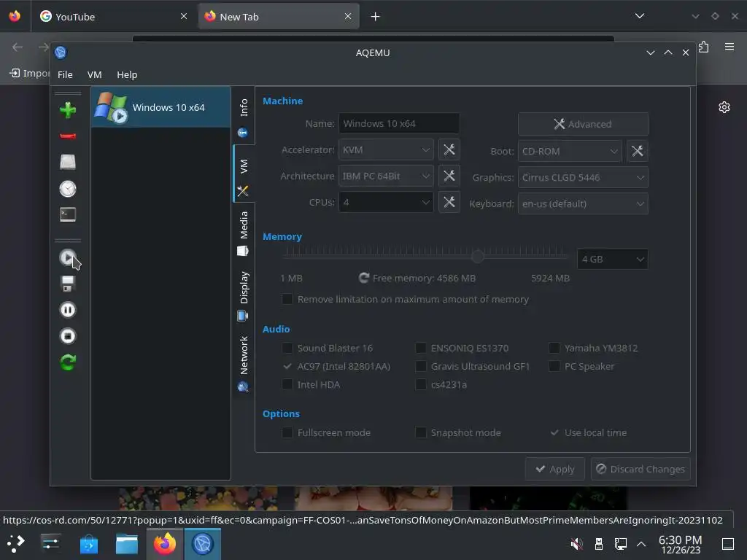
Task: Click the Apply button
Action: pos(554,469)
